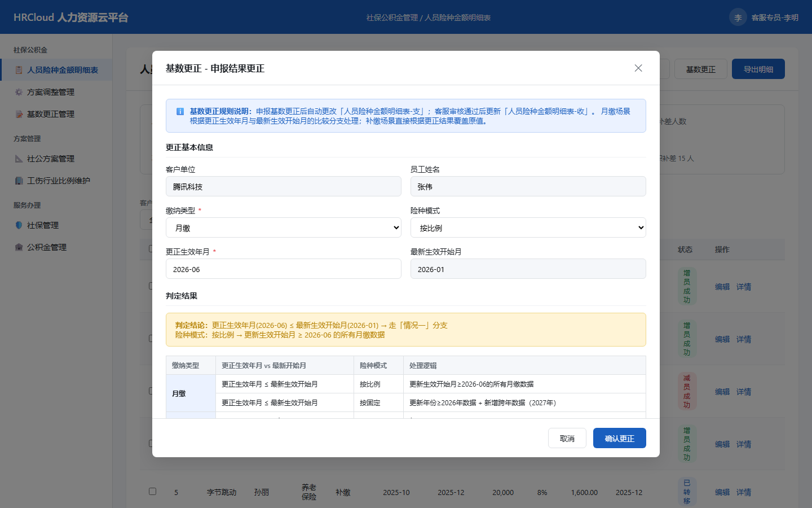Click the 8% rate in row 5
Viewport: 812px width, 508px height.
[542, 492]
